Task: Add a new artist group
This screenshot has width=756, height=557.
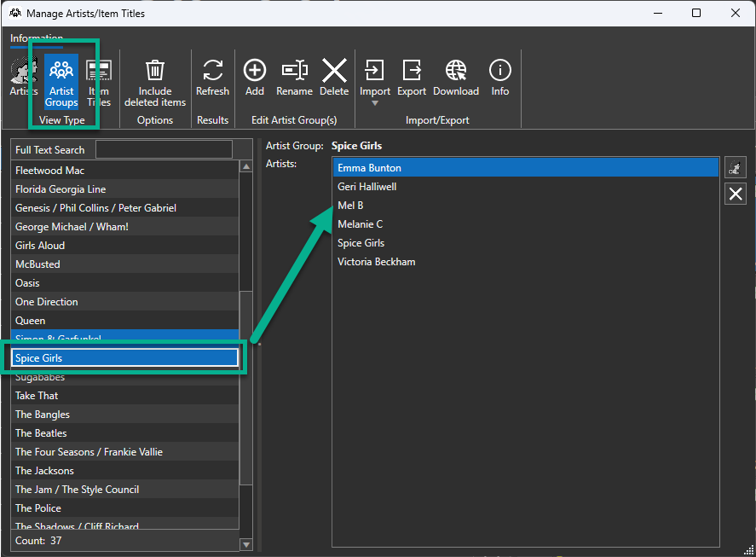Action: (x=255, y=78)
